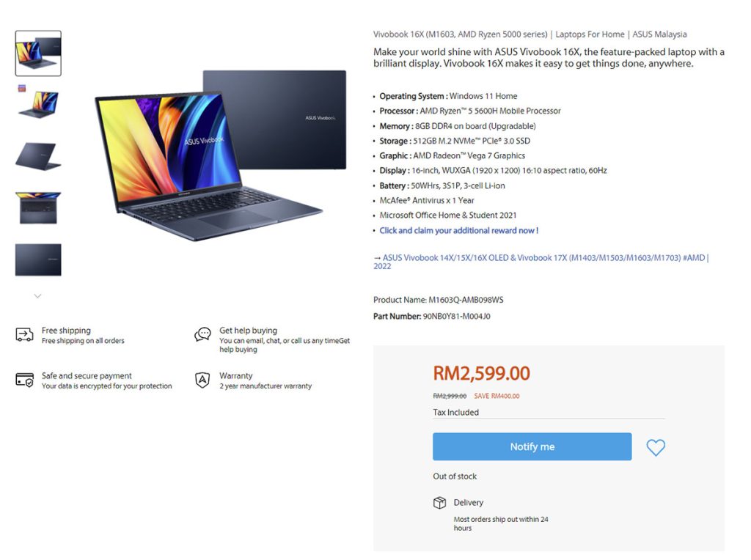751x560 pixels.
Task: Click the Warranty shield icon
Action: 202,380
